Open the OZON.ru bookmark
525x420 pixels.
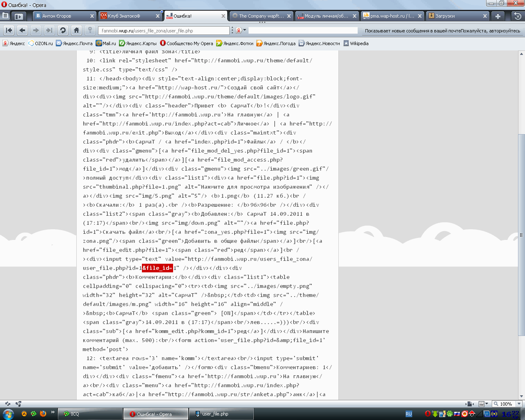click(41, 43)
